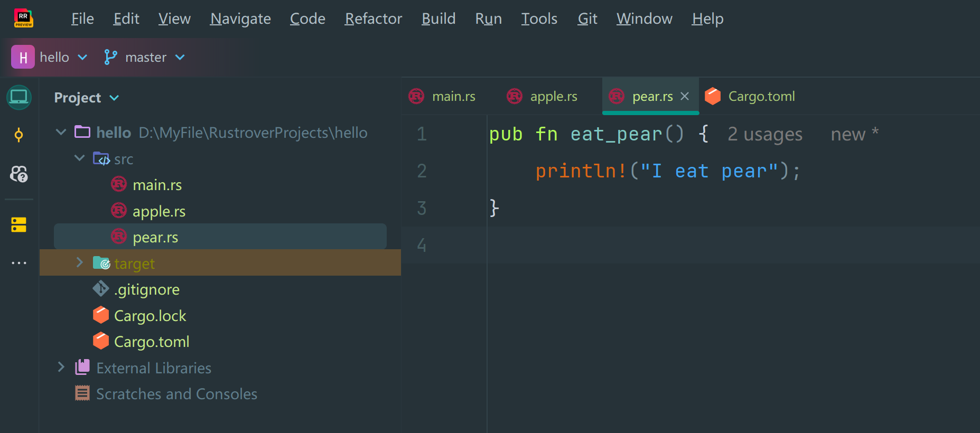The width and height of the screenshot is (980, 433).
Task: Click the target folder icon
Action: coord(101,262)
